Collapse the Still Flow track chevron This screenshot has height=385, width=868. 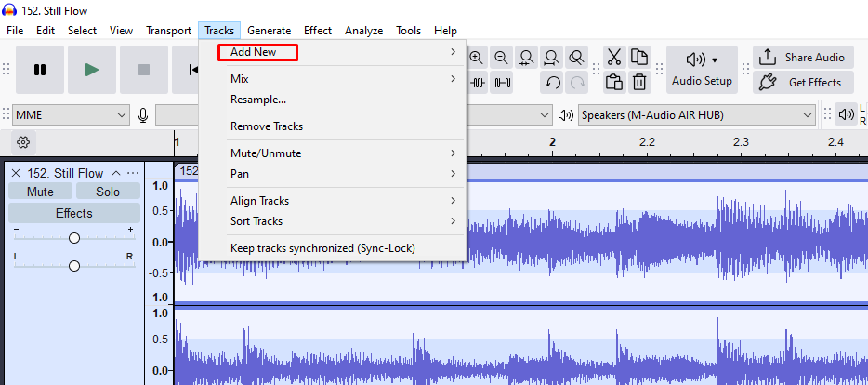[x=116, y=173]
